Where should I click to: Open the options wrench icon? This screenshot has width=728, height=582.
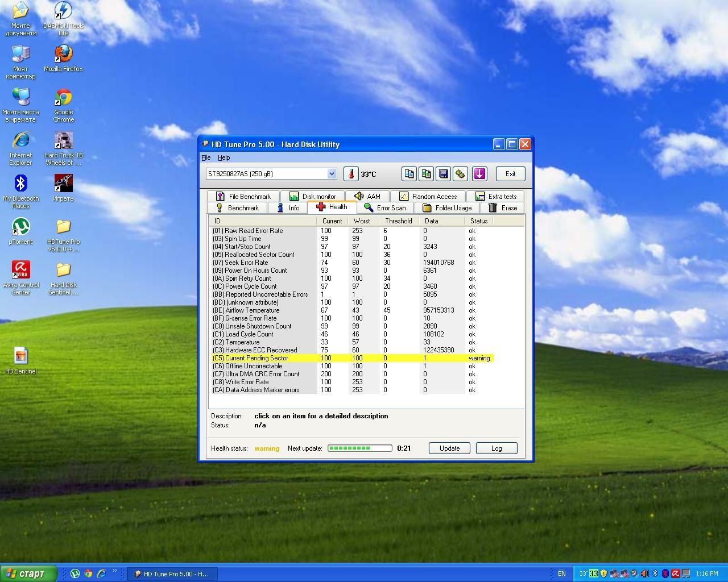click(x=460, y=174)
